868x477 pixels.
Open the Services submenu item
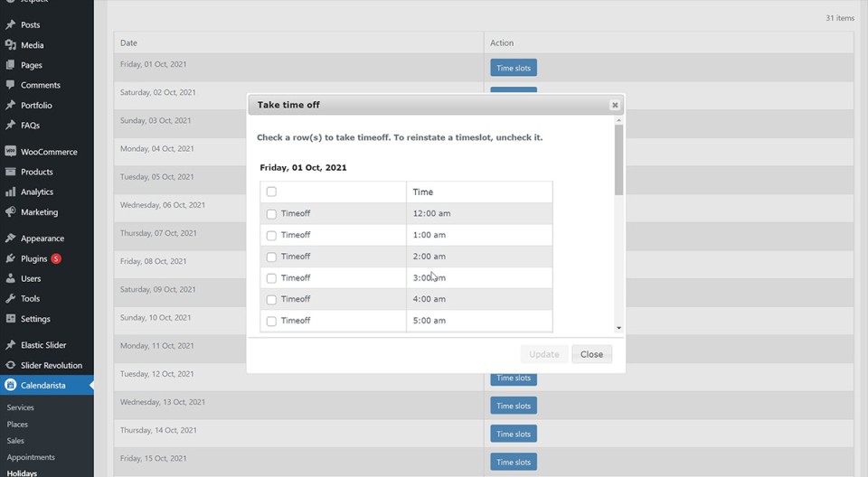(21, 407)
